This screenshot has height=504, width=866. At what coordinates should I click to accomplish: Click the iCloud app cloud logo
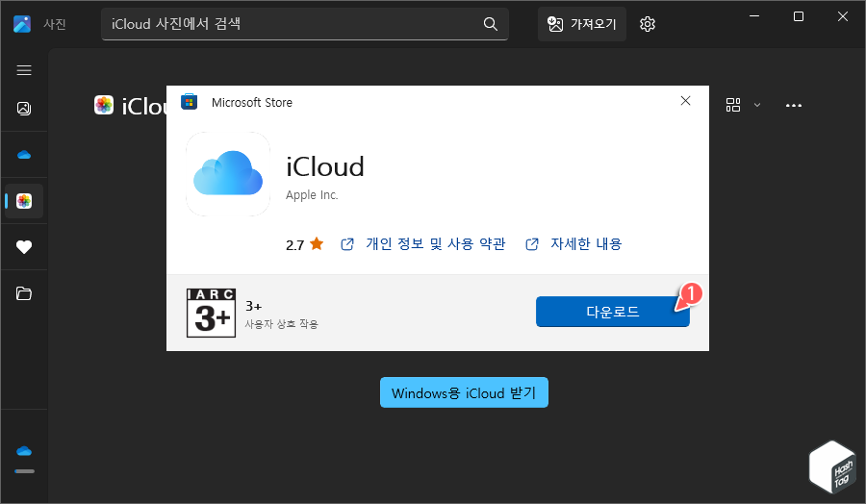click(x=228, y=173)
